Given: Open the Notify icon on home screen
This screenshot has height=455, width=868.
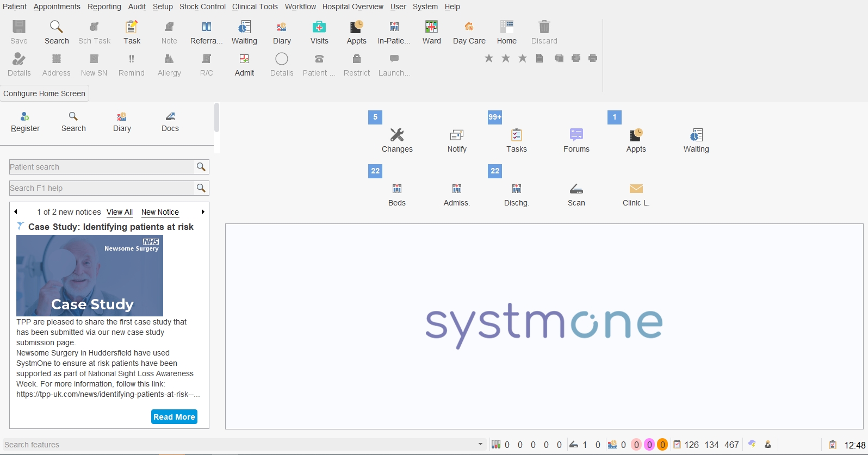Looking at the screenshot, I should (x=457, y=140).
